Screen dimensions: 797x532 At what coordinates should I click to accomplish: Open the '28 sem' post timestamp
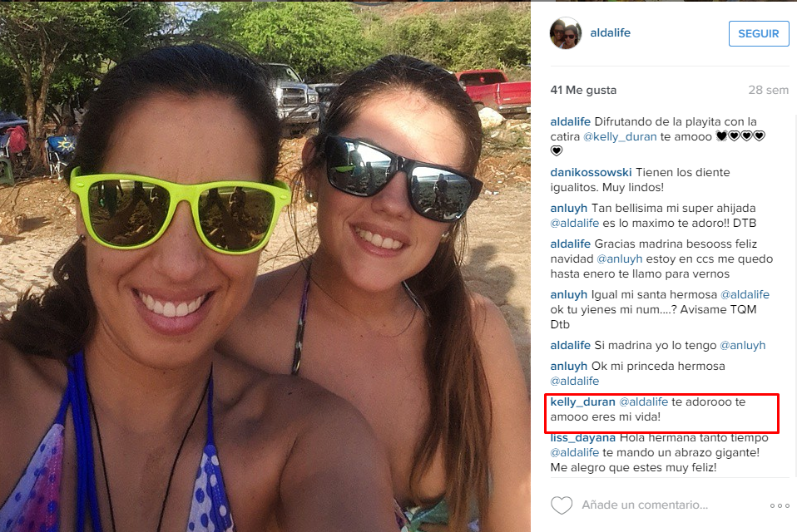pos(768,90)
